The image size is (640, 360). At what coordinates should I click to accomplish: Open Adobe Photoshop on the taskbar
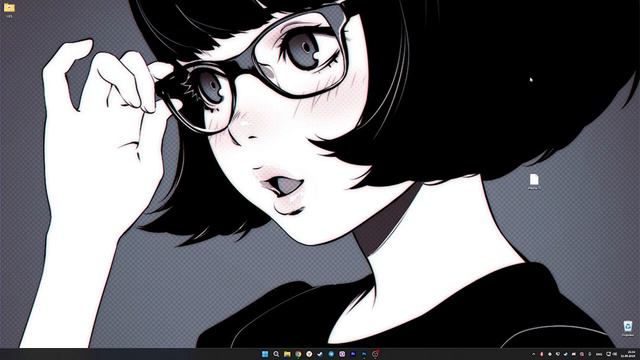point(364,354)
